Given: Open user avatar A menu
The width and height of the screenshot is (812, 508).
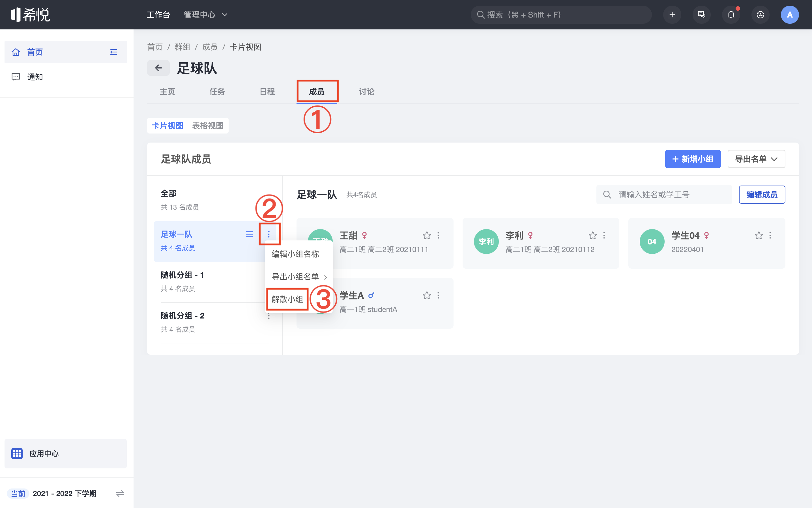Looking at the screenshot, I should [x=790, y=15].
